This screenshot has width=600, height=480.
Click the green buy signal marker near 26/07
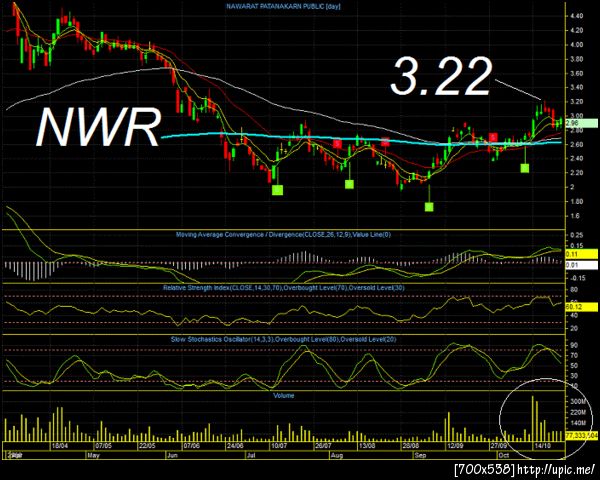pyautogui.click(x=349, y=184)
